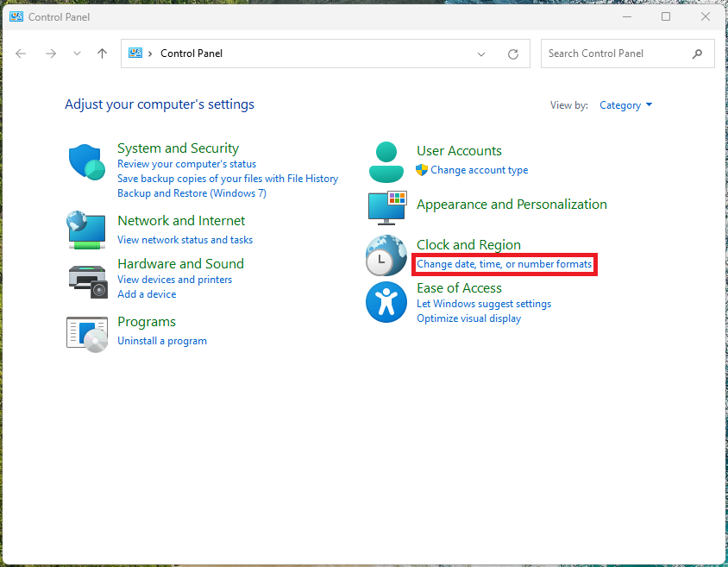Open Programs heading

point(147,322)
